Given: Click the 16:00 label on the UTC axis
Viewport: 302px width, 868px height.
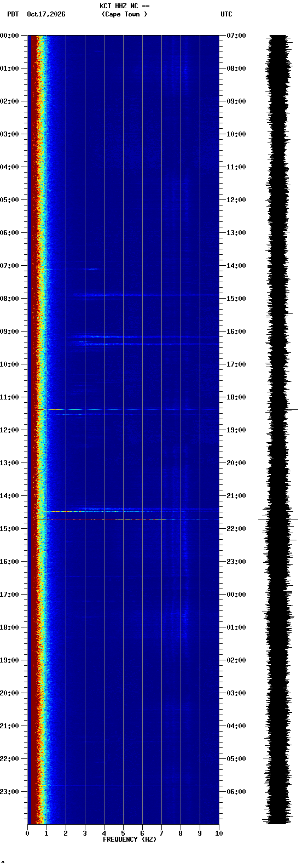Looking at the screenshot, I should point(236,332).
